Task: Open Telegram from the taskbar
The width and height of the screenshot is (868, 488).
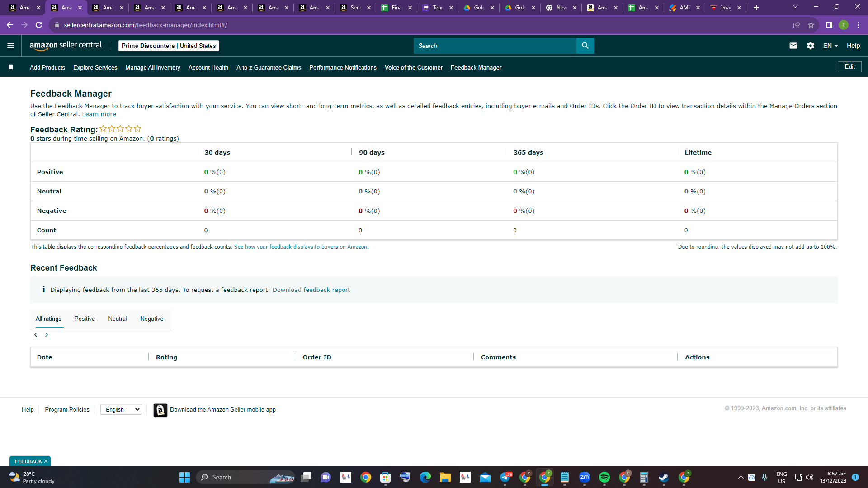Action: [505, 477]
